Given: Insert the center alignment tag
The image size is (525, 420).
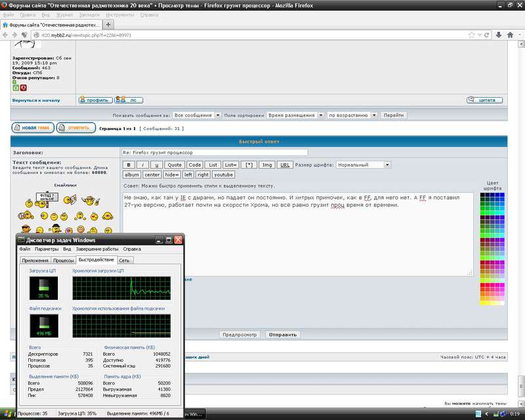Looking at the screenshot, I should click(152, 175).
